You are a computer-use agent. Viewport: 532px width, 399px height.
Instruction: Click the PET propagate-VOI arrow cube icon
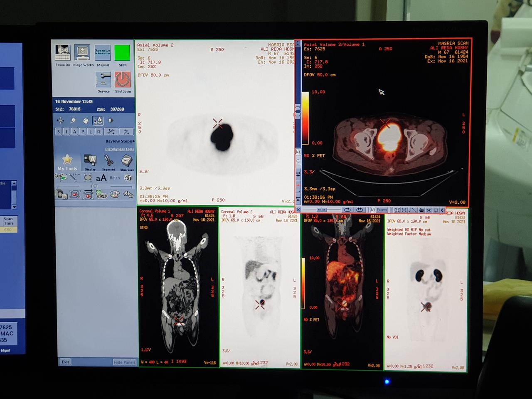[x=88, y=194]
